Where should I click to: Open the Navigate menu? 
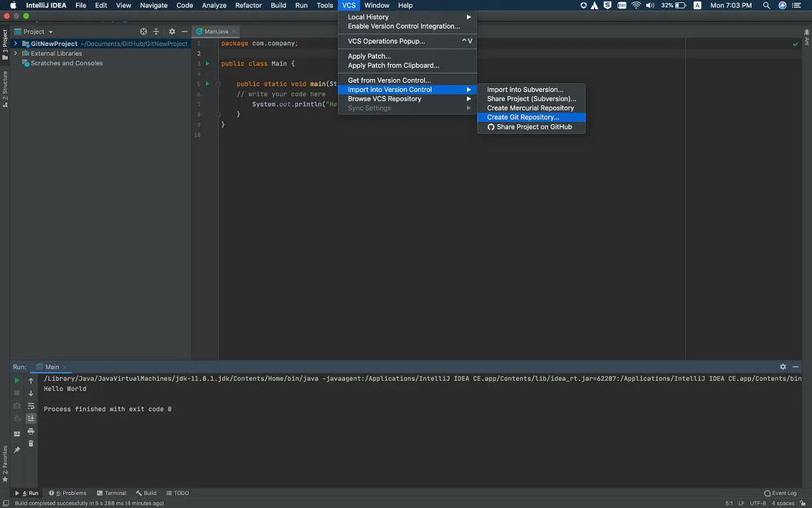click(x=153, y=5)
